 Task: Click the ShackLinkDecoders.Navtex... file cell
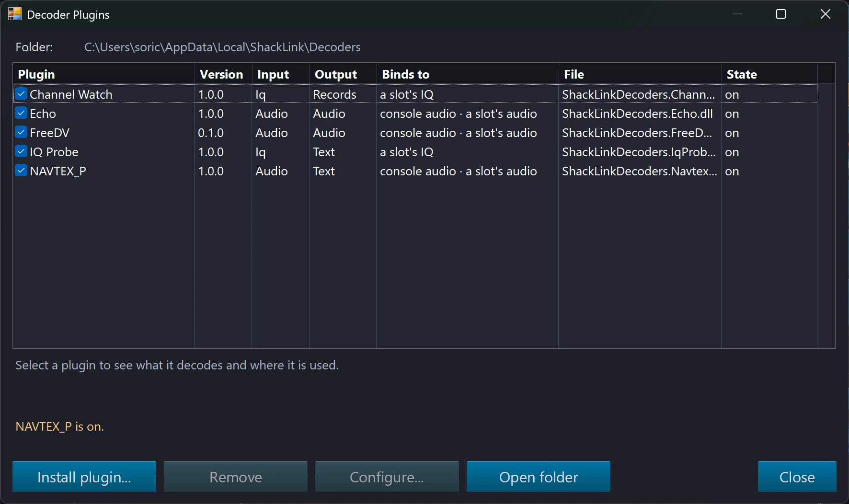click(640, 171)
